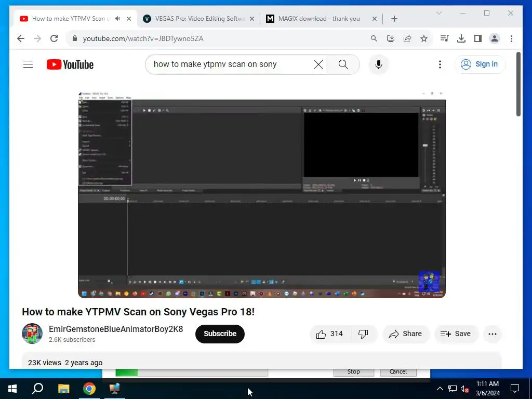Show hidden system tray icons
Viewport: 532px width, 399px height.
point(440,389)
